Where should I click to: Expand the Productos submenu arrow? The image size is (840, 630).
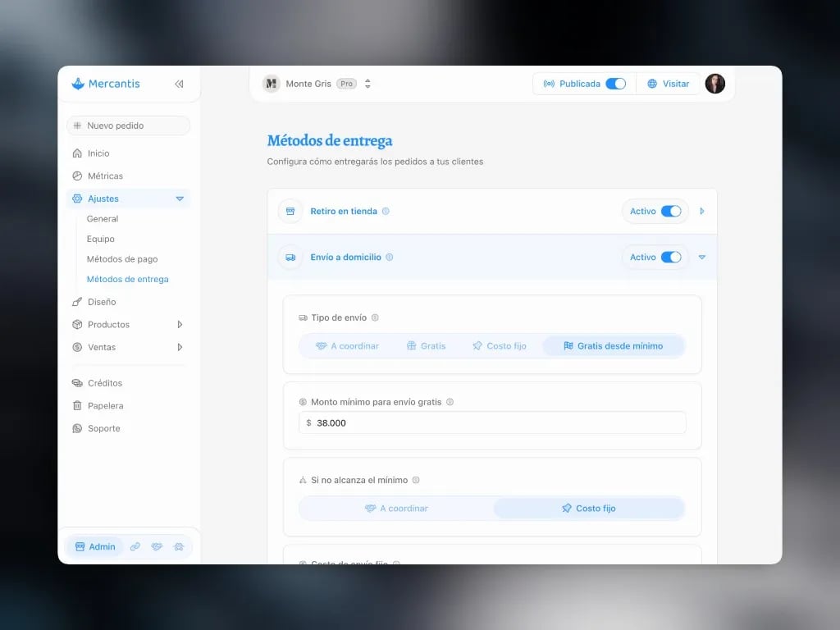click(180, 325)
